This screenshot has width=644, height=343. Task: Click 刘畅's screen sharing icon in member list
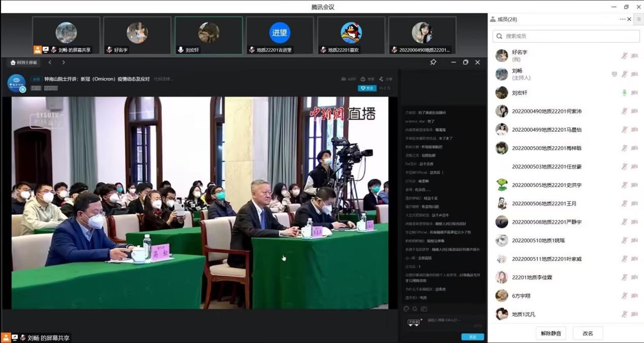tap(614, 74)
